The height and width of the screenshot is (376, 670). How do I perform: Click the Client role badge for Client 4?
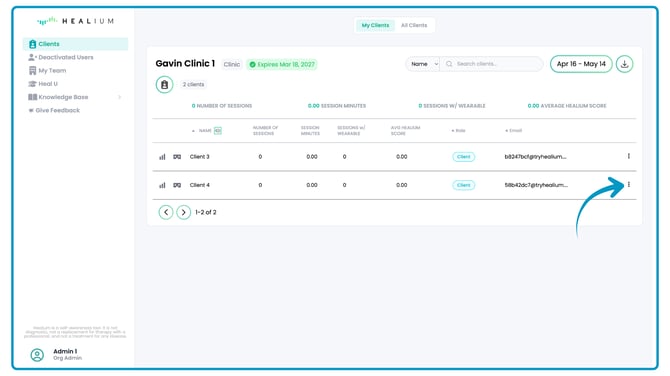click(x=464, y=185)
